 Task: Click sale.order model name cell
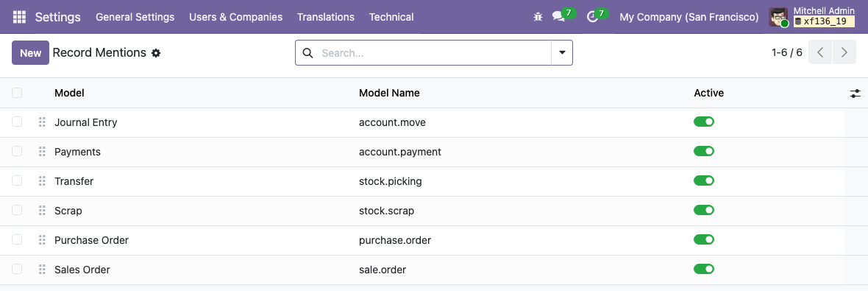click(383, 270)
